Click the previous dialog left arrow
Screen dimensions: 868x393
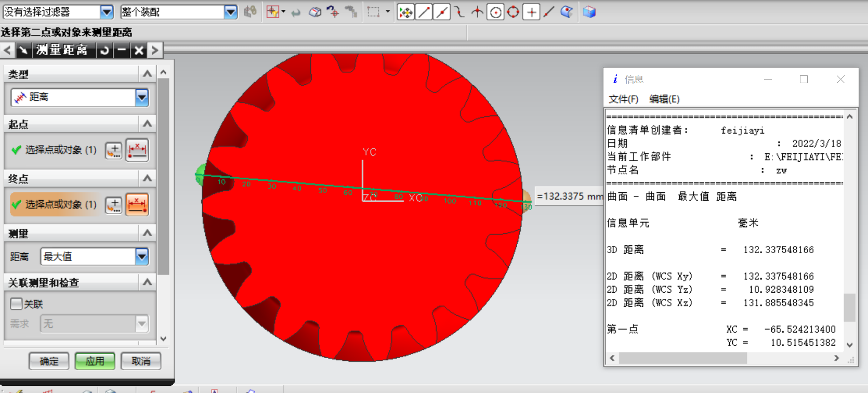(x=7, y=50)
